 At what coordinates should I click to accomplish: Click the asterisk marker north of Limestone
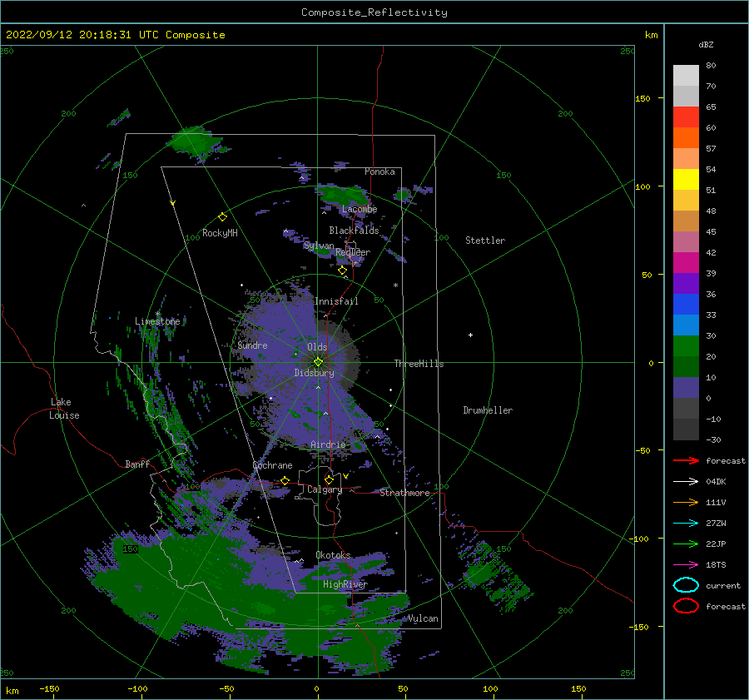tap(157, 314)
